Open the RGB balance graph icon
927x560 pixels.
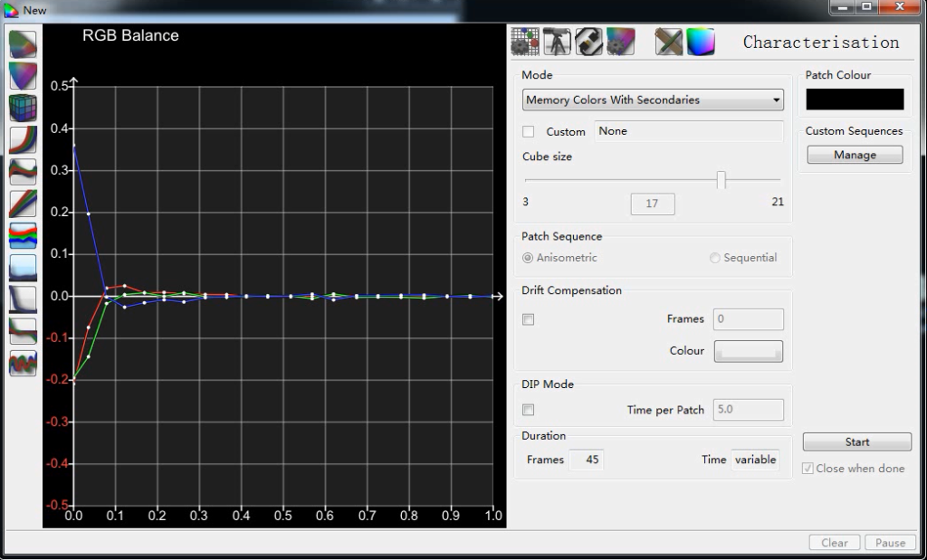tap(23, 172)
